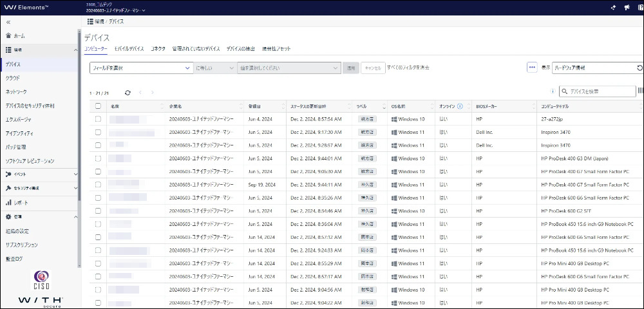Click the info icon left of device search
Viewport: 644px width, 309px height.
[553, 91]
